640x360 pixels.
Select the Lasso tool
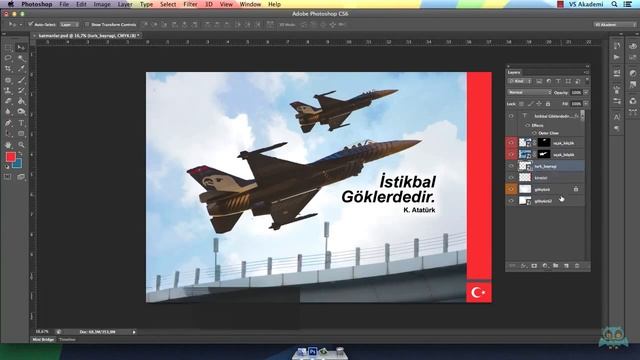tap(8, 58)
